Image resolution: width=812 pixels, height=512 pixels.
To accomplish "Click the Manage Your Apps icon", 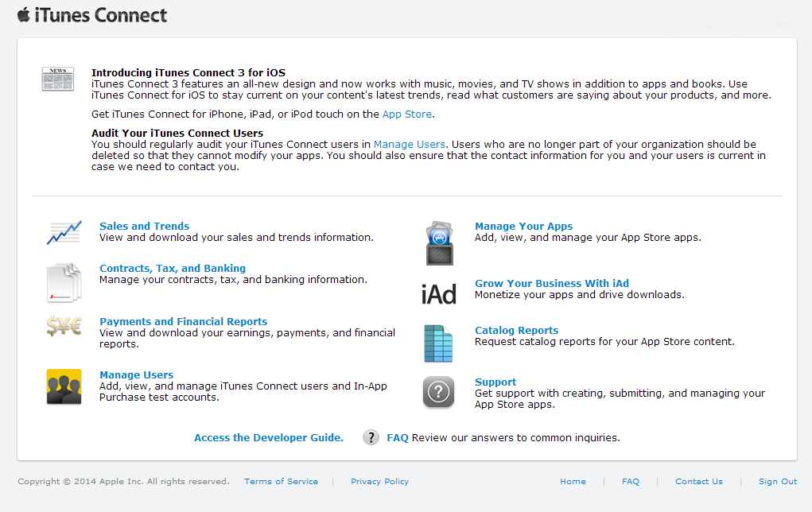I will (439, 243).
